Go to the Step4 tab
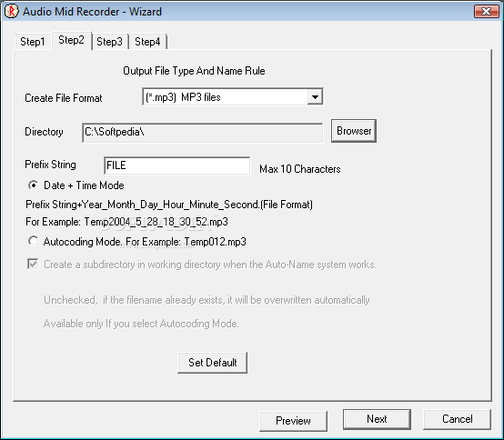The height and width of the screenshot is (440, 504). coord(147,42)
